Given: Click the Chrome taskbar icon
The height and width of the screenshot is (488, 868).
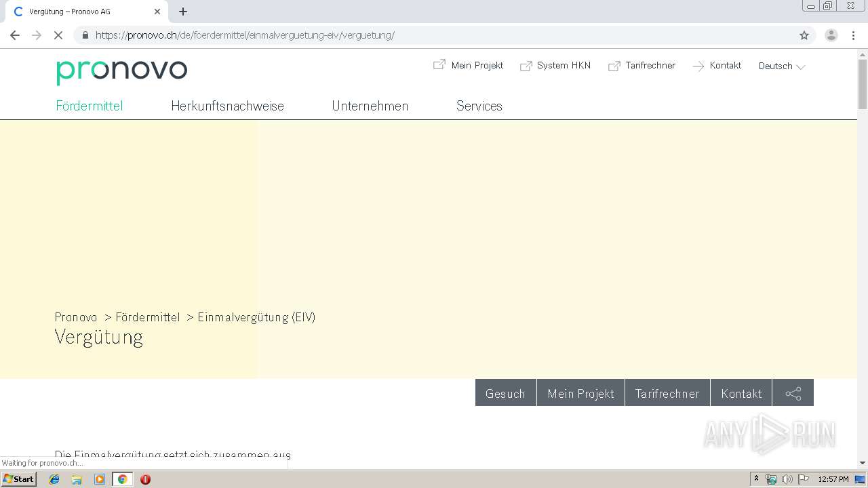Looking at the screenshot, I should (x=122, y=479).
